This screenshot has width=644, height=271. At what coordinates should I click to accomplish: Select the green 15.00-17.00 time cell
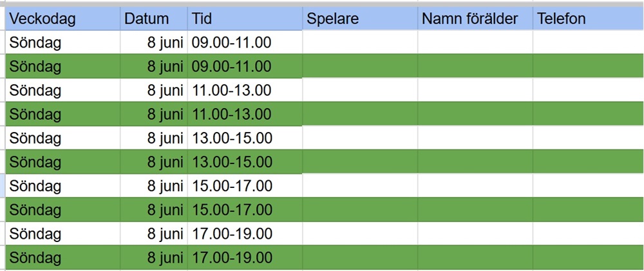(245, 210)
